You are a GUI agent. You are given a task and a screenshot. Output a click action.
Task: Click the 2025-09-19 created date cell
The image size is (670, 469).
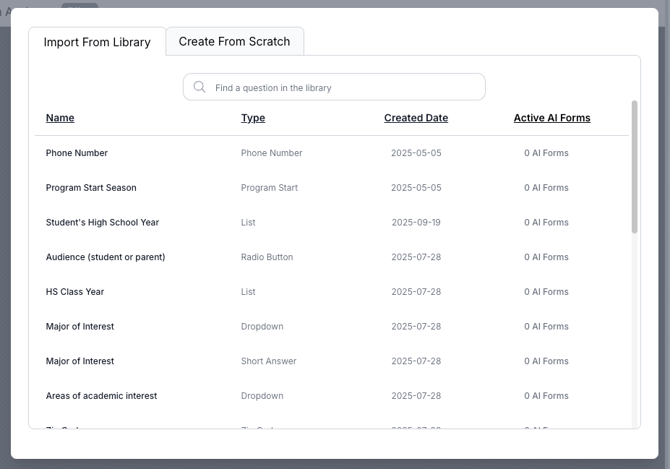[416, 222]
